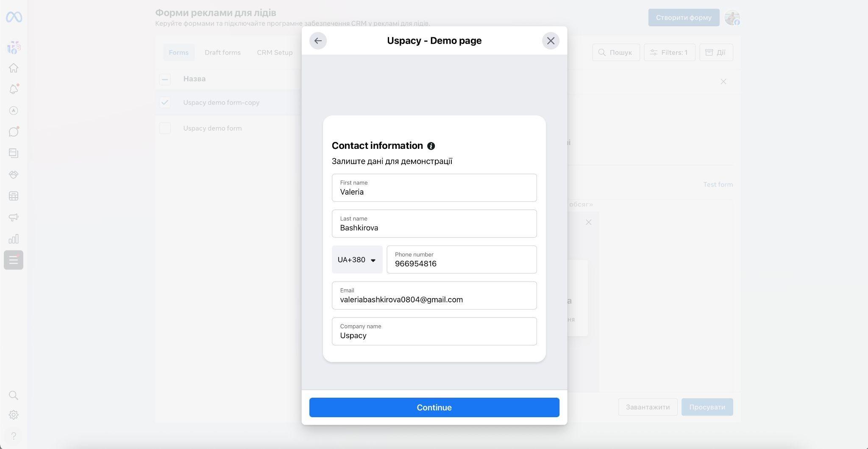Open the bar chart insights icon
This screenshot has height=449, width=868.
tap(14, 239)
